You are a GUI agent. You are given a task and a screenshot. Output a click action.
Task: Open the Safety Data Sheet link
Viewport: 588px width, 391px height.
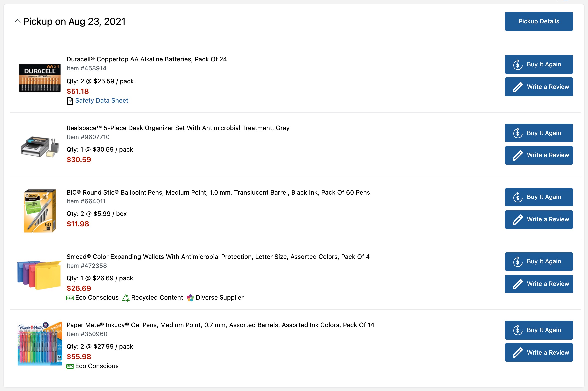coord(102,101)
